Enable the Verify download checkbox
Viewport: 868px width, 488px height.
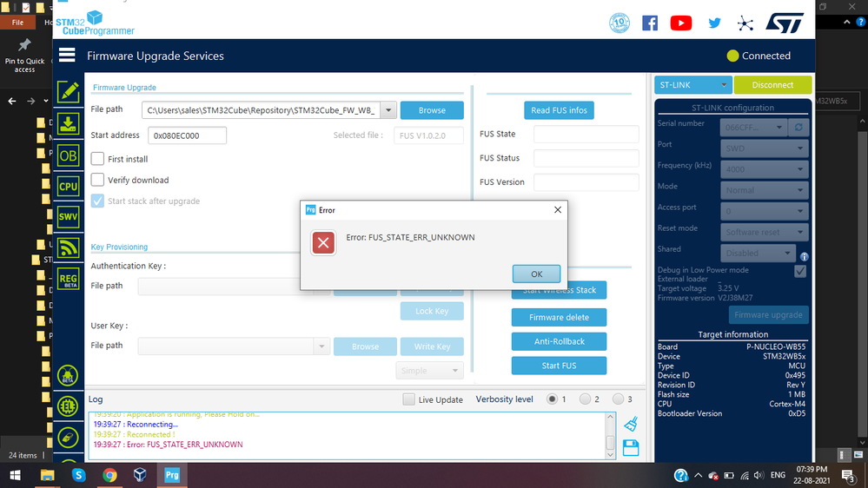pos(97,180)
